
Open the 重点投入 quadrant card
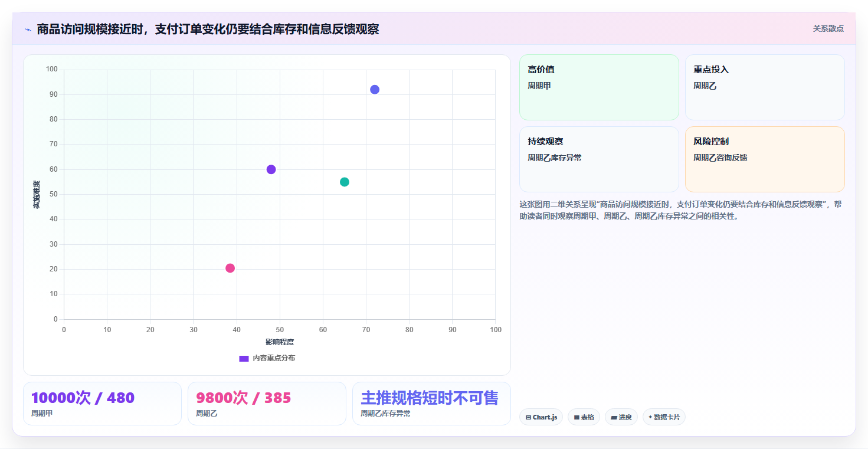765,87
